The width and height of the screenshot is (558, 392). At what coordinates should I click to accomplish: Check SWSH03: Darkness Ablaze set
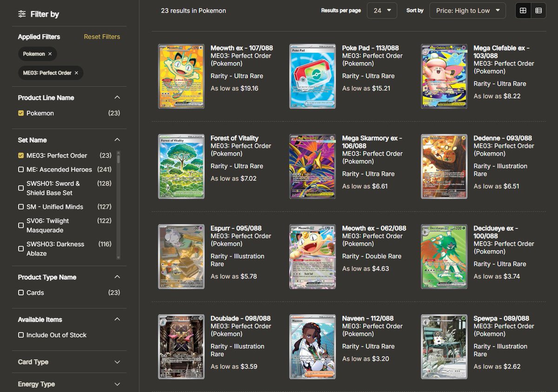coord(21,249)
